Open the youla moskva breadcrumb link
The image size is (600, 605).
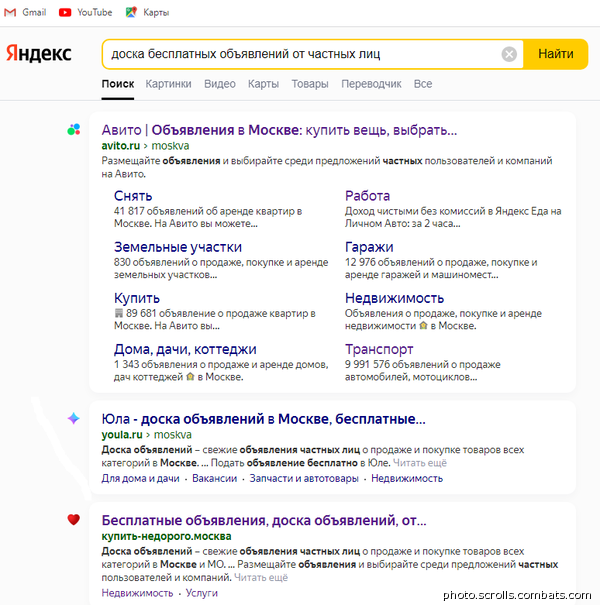[172, 435]
